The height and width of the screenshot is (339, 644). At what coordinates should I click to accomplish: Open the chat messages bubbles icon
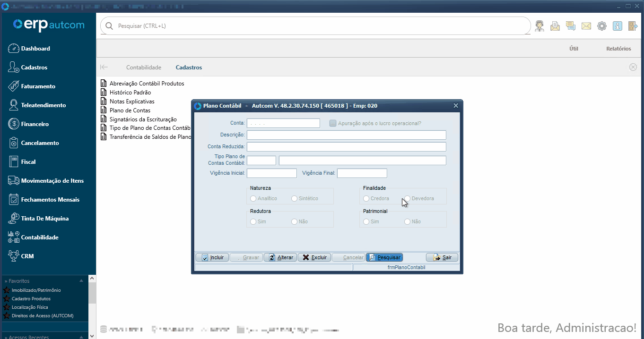pos(571,26)
